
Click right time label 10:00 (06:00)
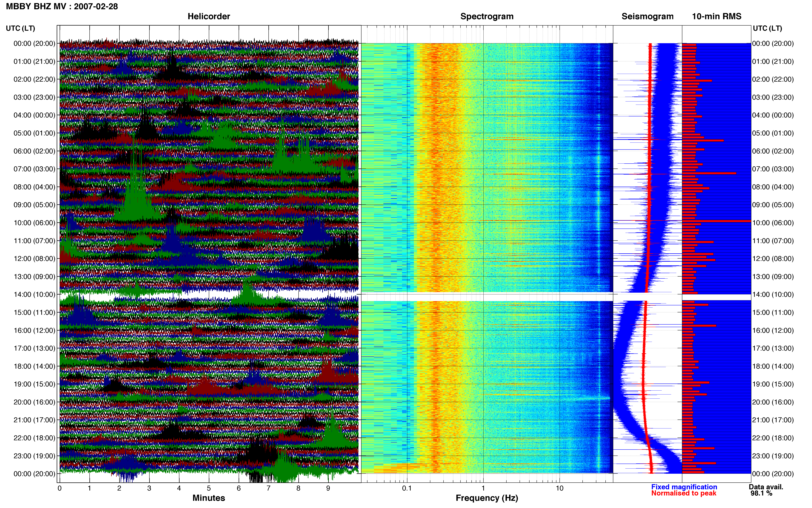pyautogui.click(x=773, y=223)
